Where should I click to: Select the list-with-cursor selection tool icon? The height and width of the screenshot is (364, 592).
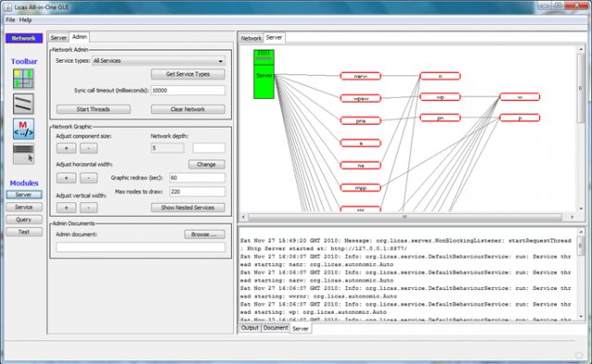pos(23,154)
